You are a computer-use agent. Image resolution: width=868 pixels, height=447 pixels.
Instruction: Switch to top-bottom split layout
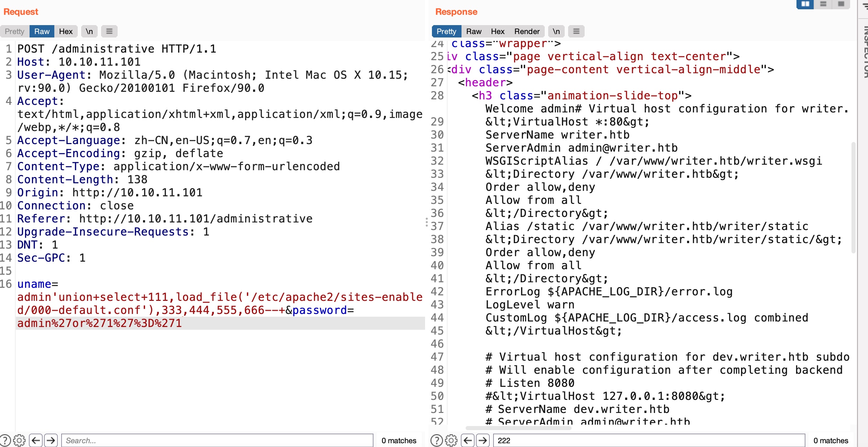coord(823,4)
